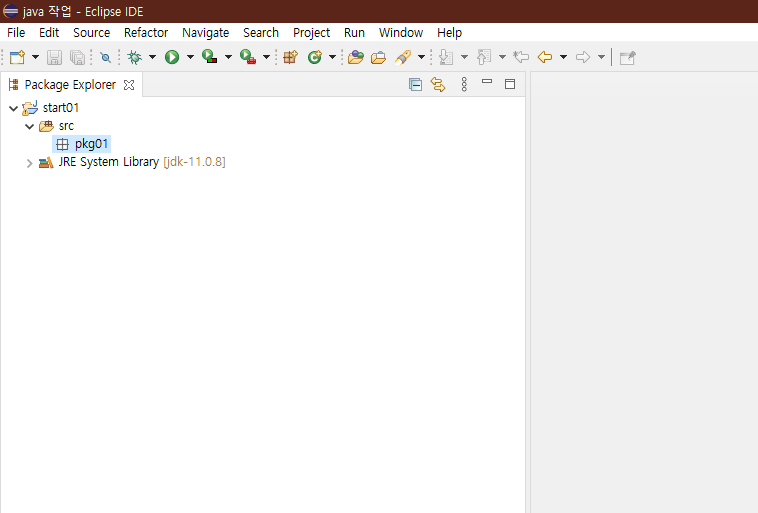Open the New wizard dropdown arrow
Screen dimensions: 758x513
(x=35, y=57)
